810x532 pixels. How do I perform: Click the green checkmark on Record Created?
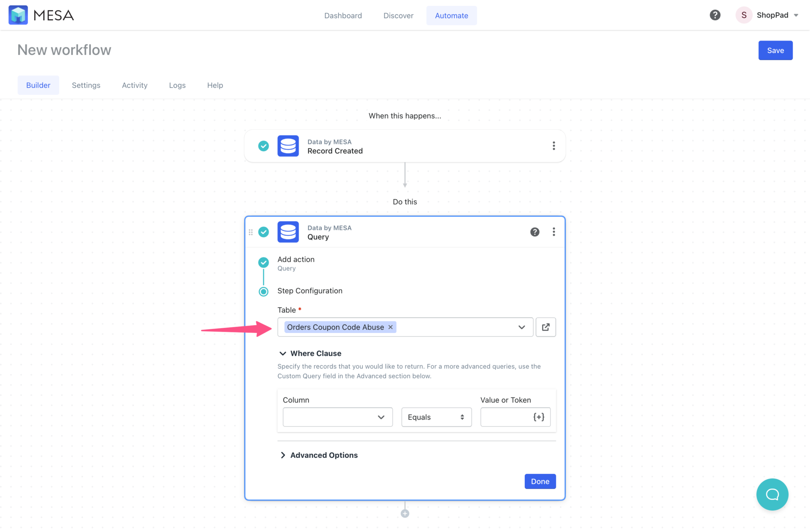pos(263,146)
